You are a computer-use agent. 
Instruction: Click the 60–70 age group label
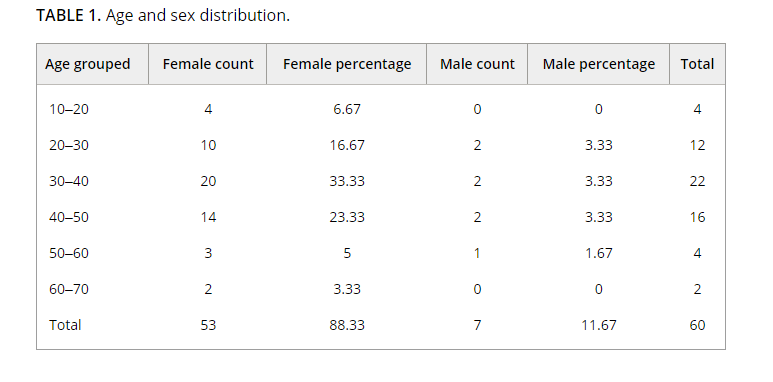(69, 289)
